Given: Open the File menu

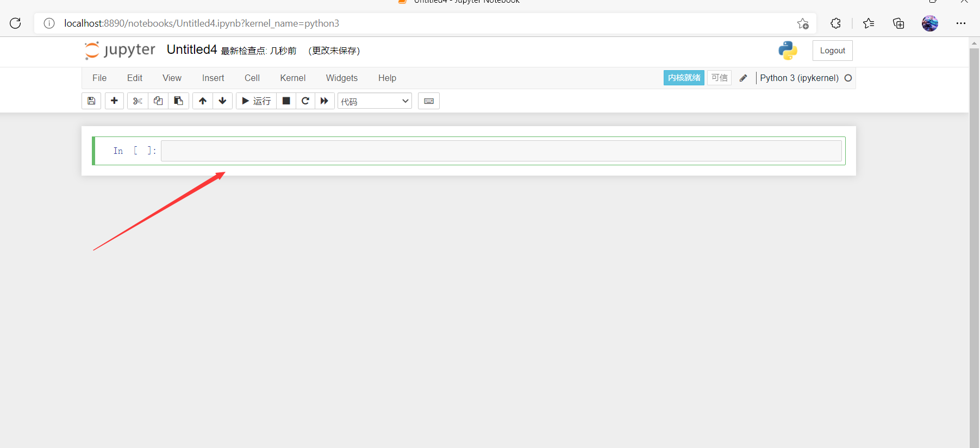Looking at the screenshot, I should tap(99, 78).
